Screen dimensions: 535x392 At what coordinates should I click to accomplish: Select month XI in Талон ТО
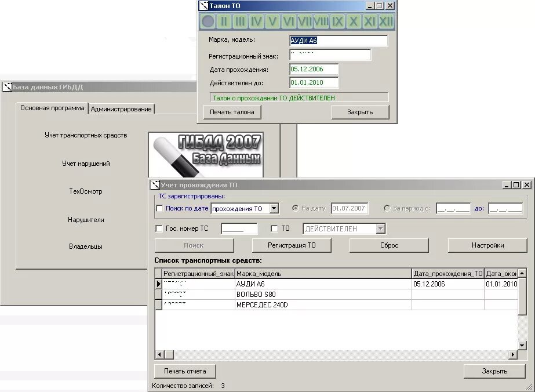(x=370, y=21)
